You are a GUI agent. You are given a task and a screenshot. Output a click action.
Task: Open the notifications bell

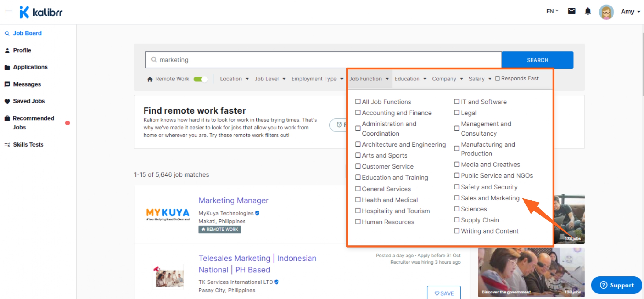[x=587, y=11]
